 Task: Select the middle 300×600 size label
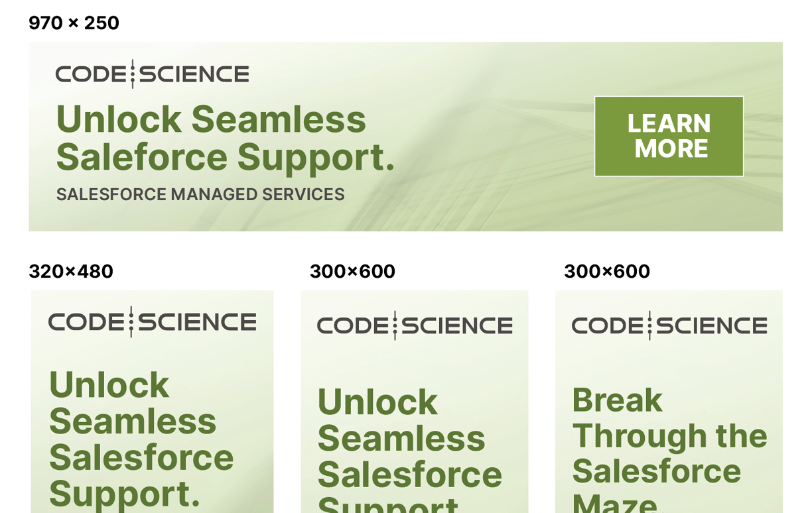pyautogui.click(x=352, y=271)
